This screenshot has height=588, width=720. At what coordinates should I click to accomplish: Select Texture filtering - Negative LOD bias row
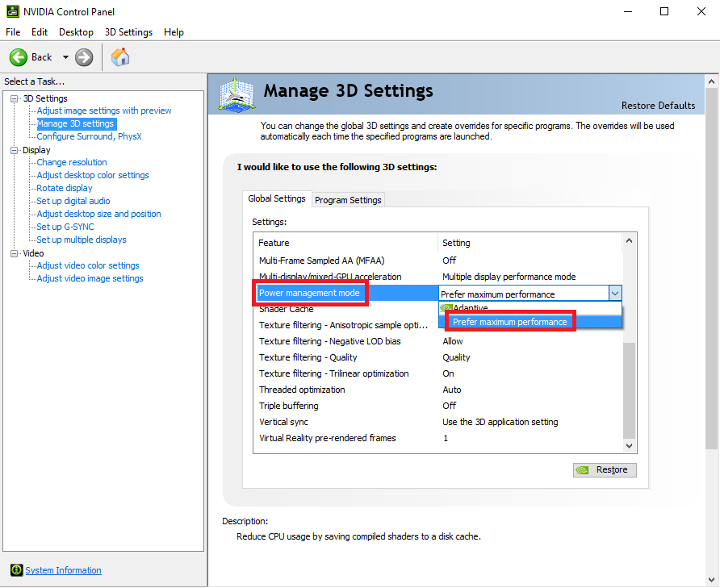(438, 341)
